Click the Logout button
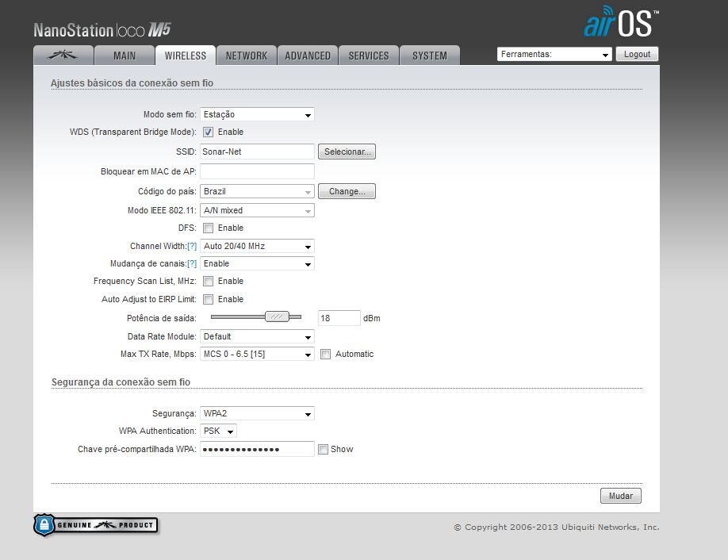The height and width of the screenshot is (560, 728). 637,54
